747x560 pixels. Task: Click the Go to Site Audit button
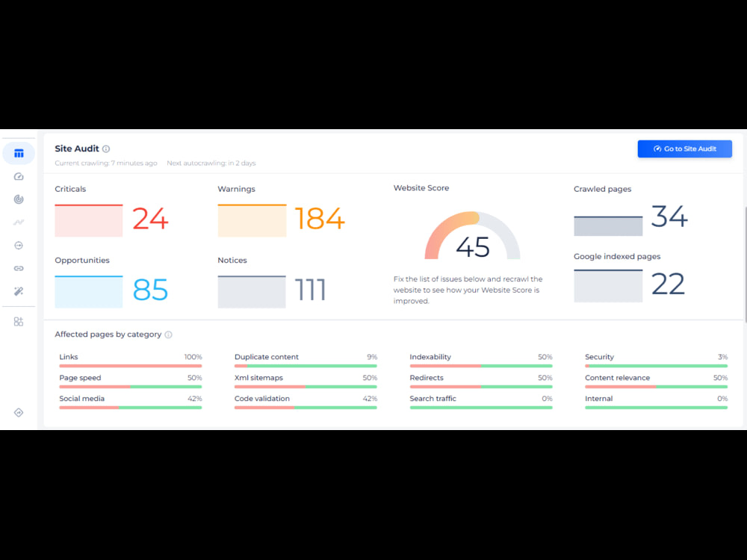click(x=684, y=149)
